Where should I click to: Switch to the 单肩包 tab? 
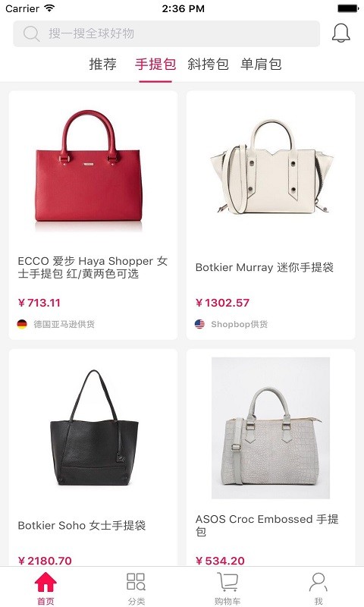(261, 64)
